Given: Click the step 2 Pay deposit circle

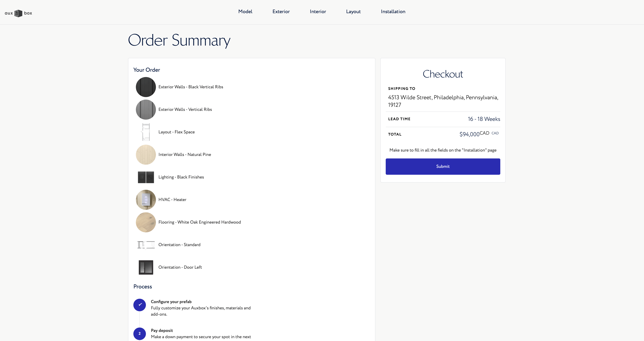Looking at the screenshot, I should point(139,333).
